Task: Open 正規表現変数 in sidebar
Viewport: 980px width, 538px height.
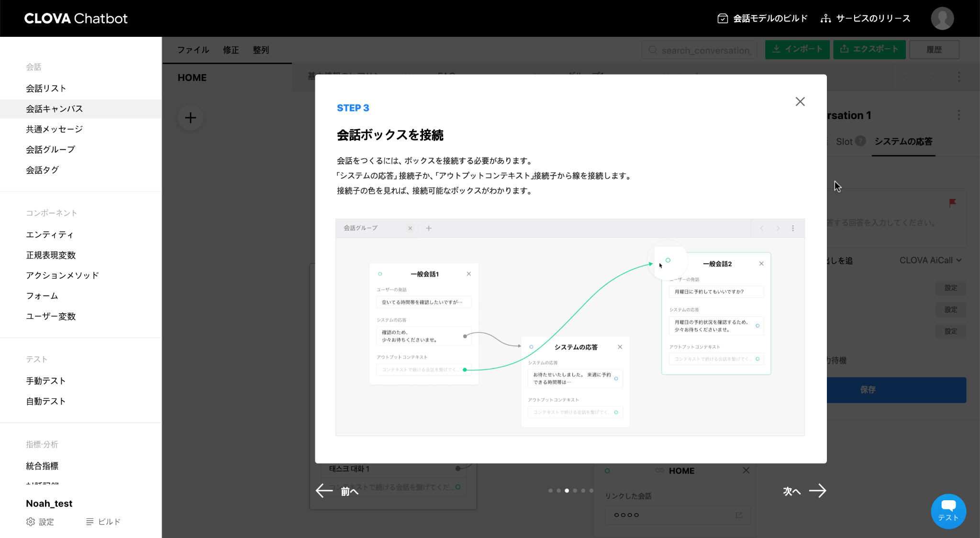Action: click(x=51, y=255)
